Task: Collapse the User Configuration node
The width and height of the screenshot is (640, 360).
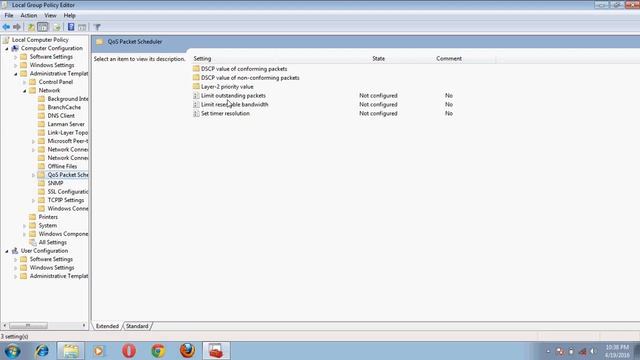Action: coord(7,251)
